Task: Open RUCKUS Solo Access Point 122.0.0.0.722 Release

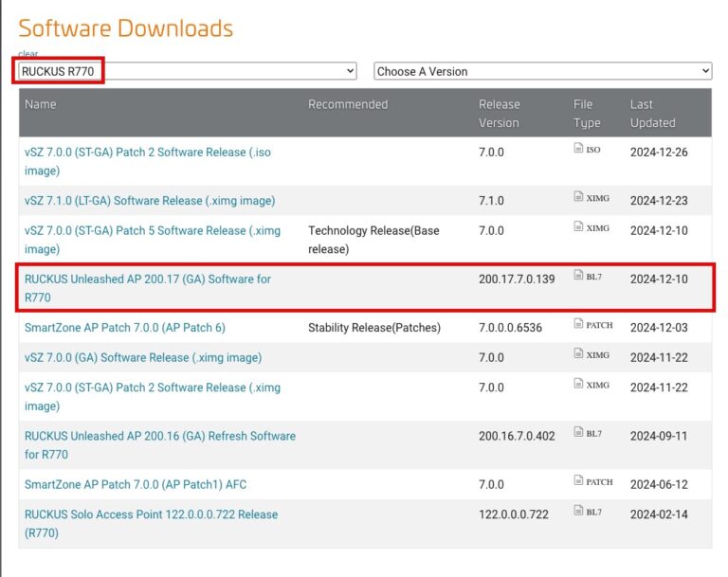Action: point(151,514)
